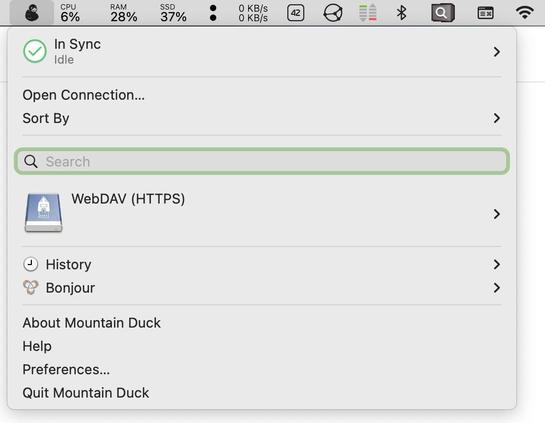Open the Bonjour submenu
Screen dimensions: 545x423
pos(262,288)
